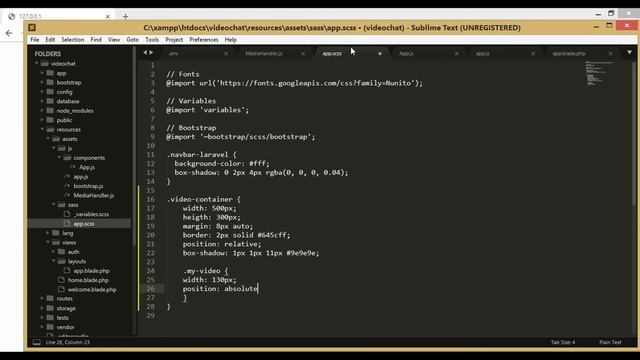The height and width of the screenshot is (360, 640).
Task: Select the app.scss tab
Action: 332,53
